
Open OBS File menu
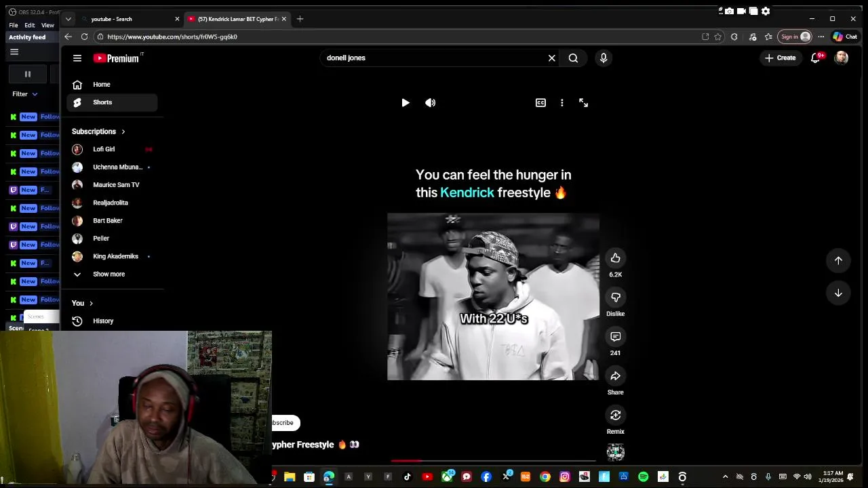coord(14,25)
